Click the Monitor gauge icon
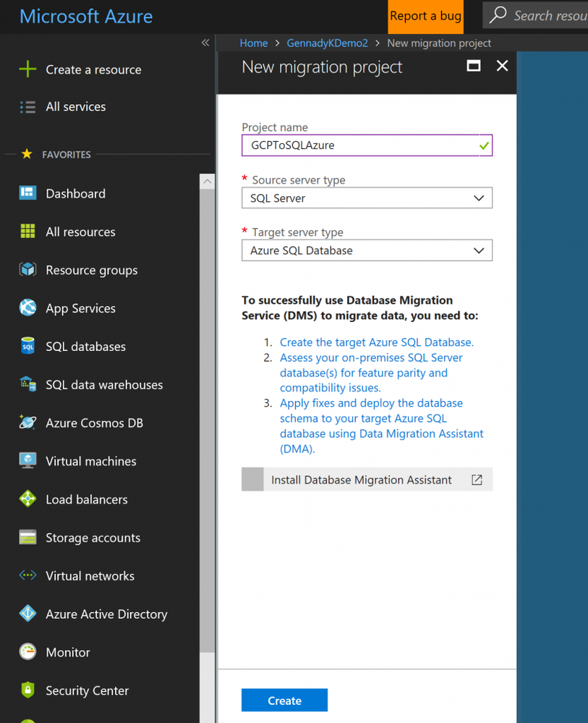 pos(27,651)
